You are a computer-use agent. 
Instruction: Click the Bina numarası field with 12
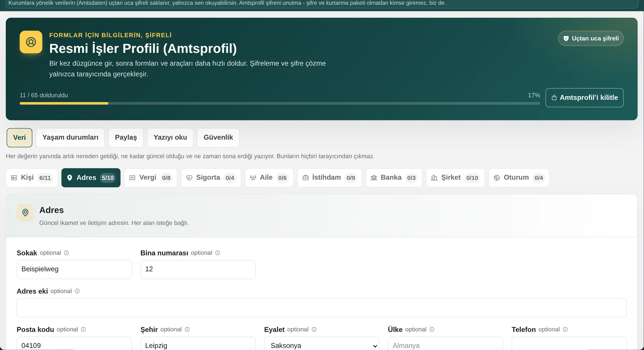point(198,269)
